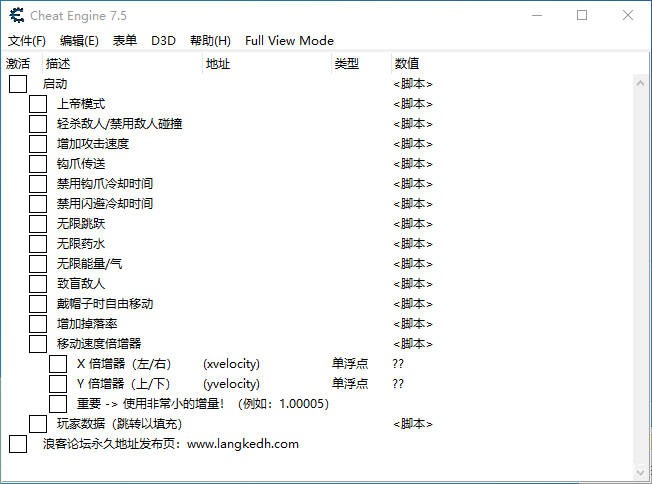
Task: Tick the 致盲敌人 checkbox
Action: point(38,283)
